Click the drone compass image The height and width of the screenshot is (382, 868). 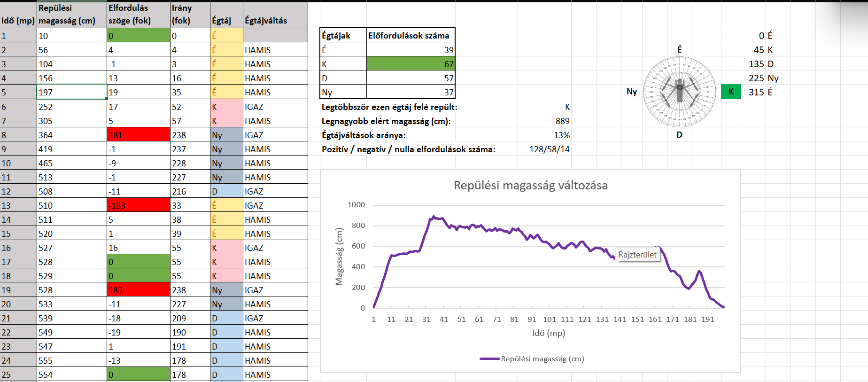pos(679,92)
